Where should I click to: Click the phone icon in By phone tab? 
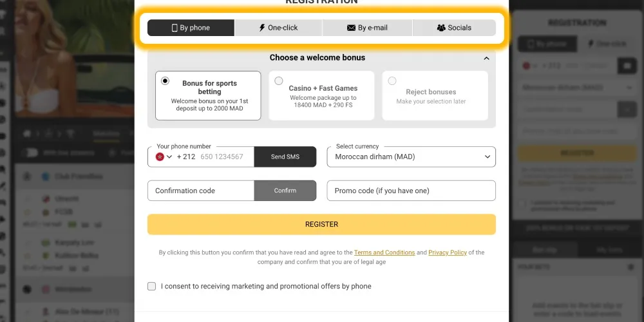tap(175, 28)
